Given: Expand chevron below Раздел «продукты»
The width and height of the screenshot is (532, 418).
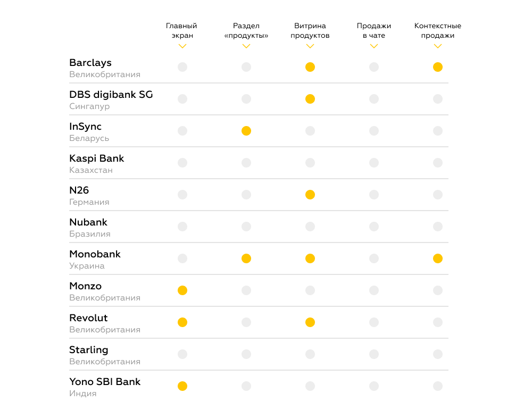Looking at the screenshot, I should tap(246, 46).
